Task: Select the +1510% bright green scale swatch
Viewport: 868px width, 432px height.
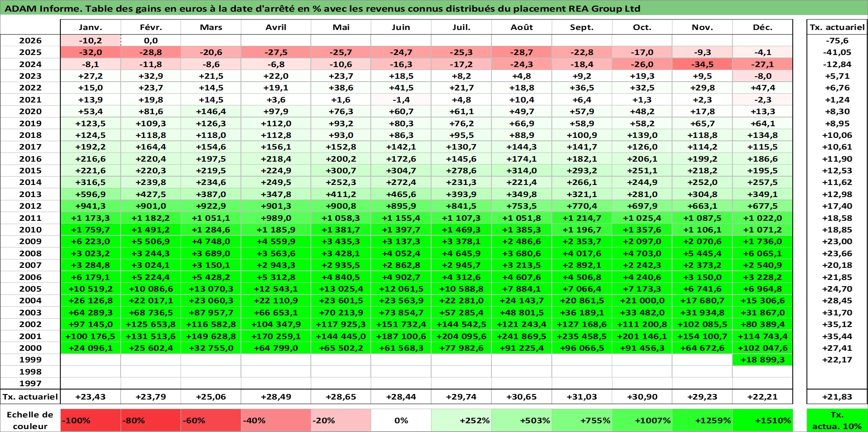Action: [x=763, y=420]
